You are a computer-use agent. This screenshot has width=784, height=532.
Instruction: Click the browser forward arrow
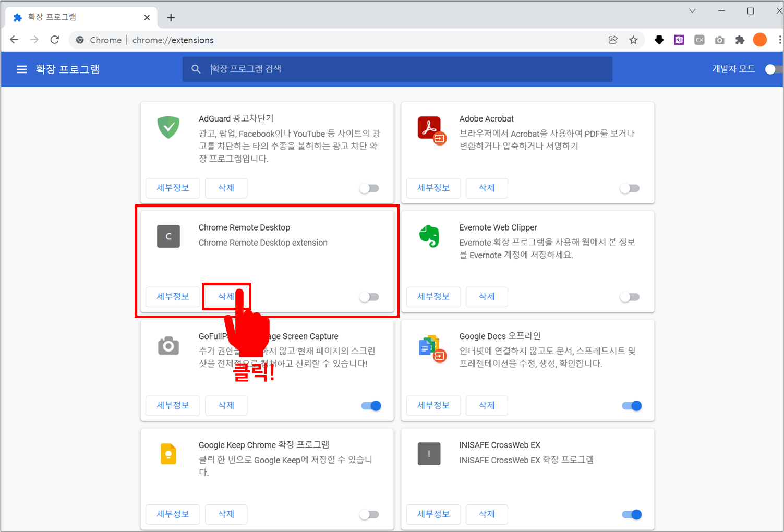click(x=34, y=40)
